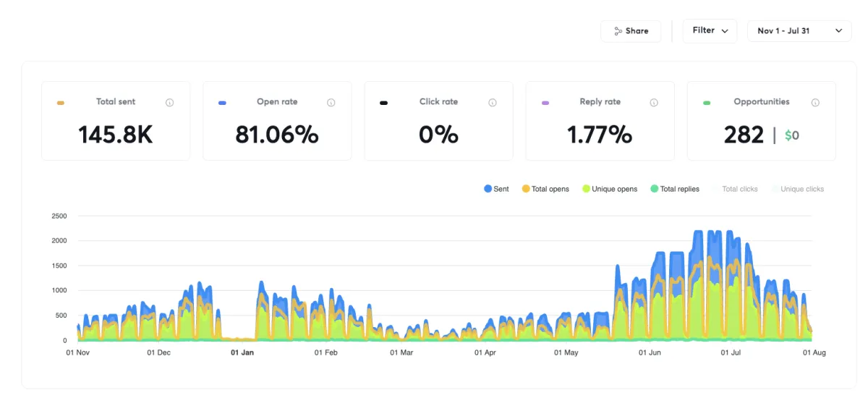
Task: Toggle the Sent series in chart legend
Action: 496,189
